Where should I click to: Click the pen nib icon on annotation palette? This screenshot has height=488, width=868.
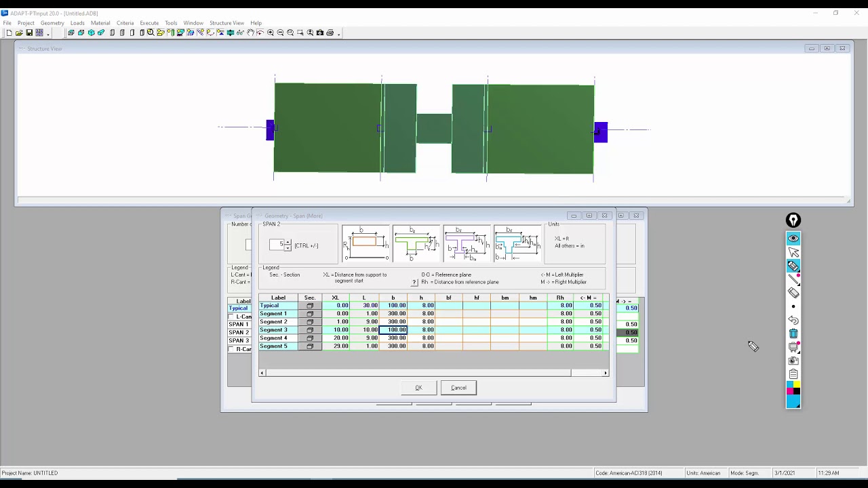coord(793,220)
